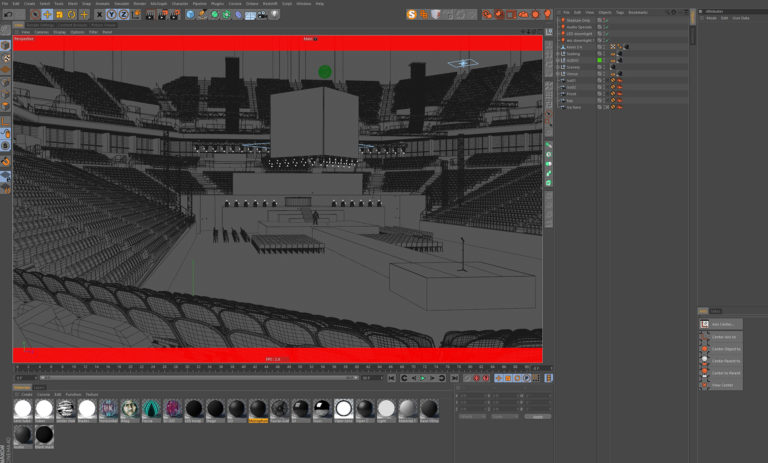The height and width of the screenshot is (463, 768).
Task: Open the Edit menu in main menu bar
Action: tap(17, 3)
